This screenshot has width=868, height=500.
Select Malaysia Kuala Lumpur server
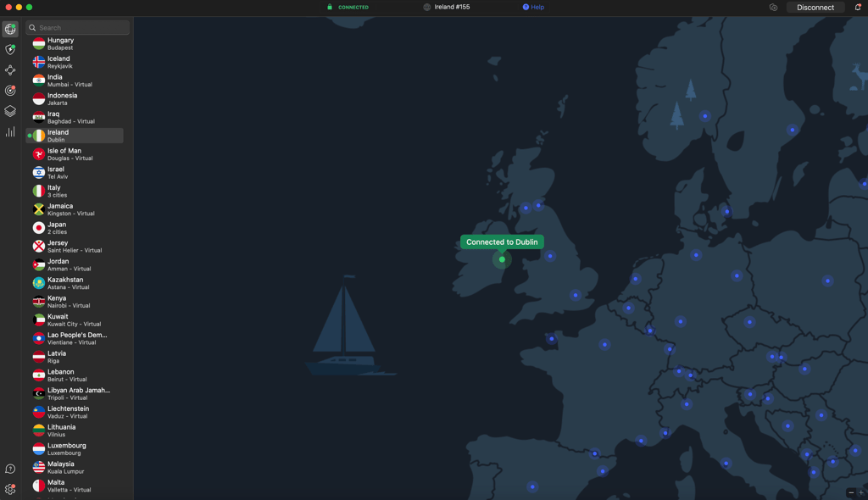click(75, 467)
